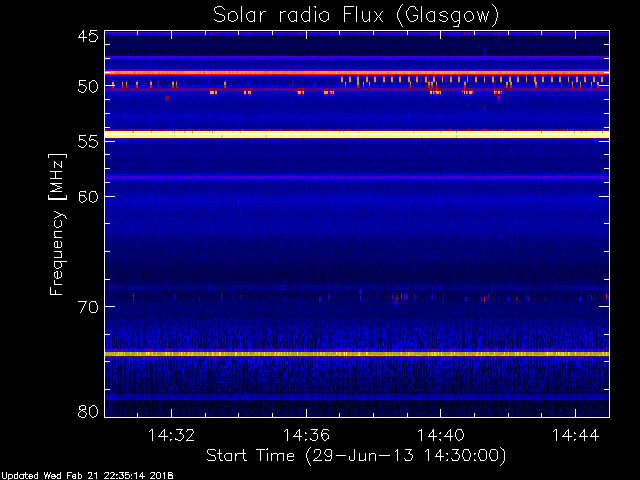Click the yellow band between 70 and 80 MHz
The width and height of the screenshot is (640, 480).
point(357,354)
